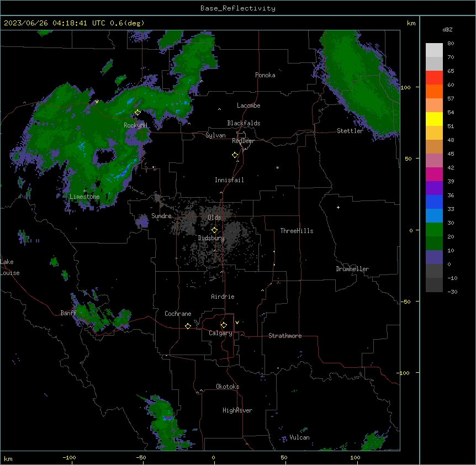Viewport: 476px width, 465px height.
Task: Select the dark gray -10 to -30 swatch
Action: tap(434, 285)
